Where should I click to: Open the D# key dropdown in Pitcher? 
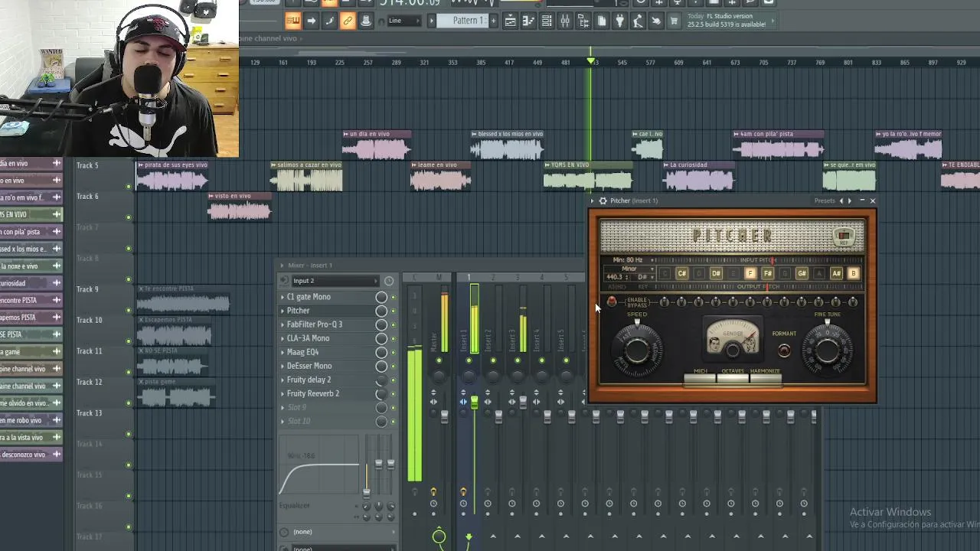tap(644, 277)
